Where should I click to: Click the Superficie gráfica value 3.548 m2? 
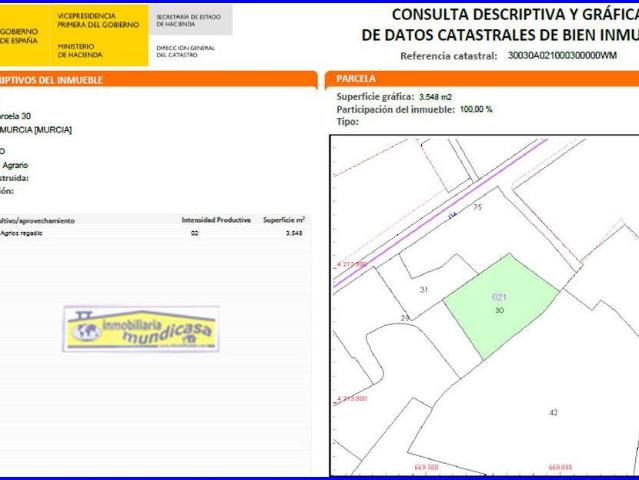click(435, 97)
